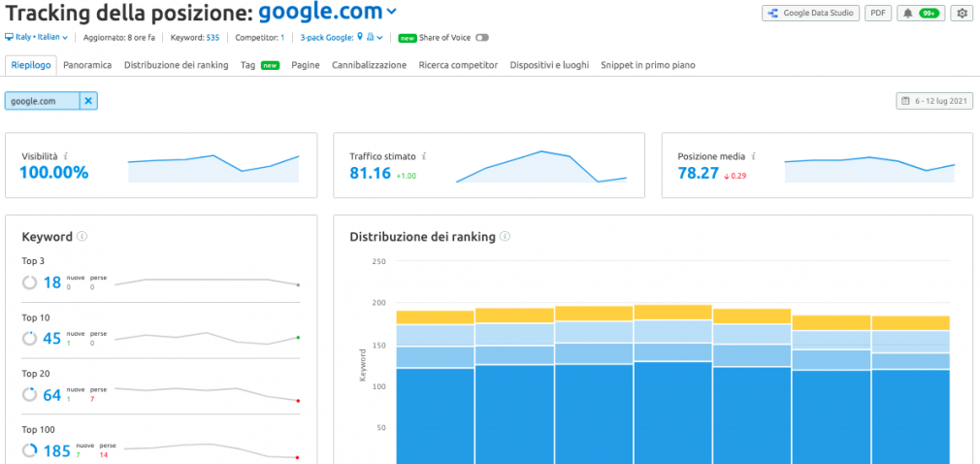Select Riepilogo tab
This screenshot has height=464, width=980.
click(x=31, y=65)
